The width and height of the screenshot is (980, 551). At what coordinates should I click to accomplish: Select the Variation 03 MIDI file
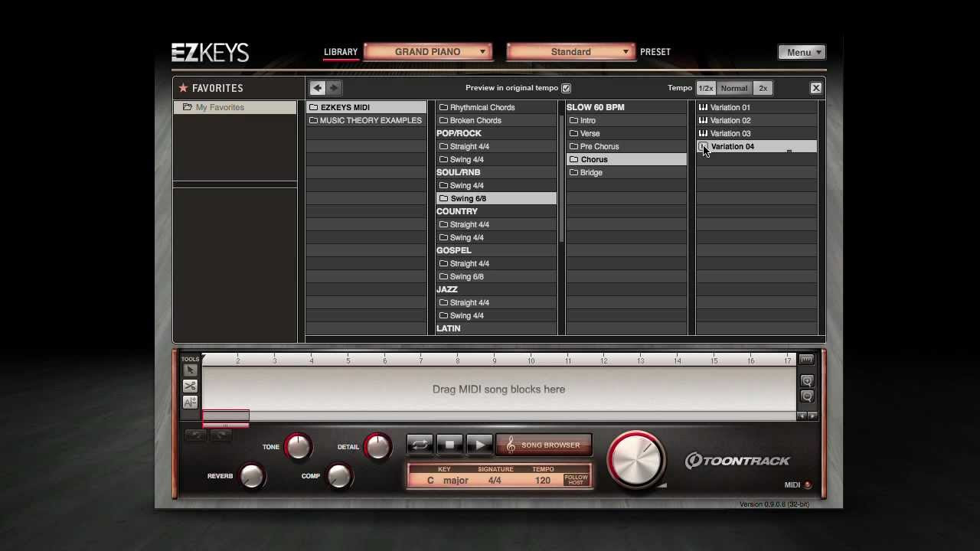click(x=756, y=133)
